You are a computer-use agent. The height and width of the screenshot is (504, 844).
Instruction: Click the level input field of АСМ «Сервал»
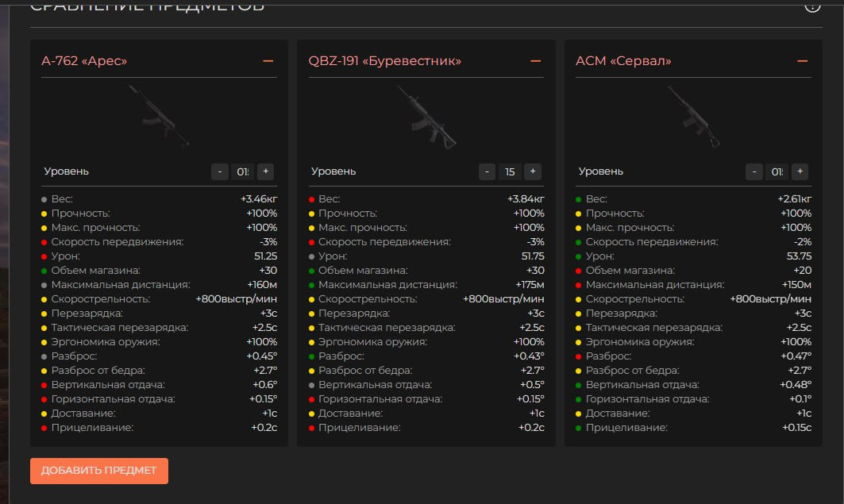pos(777,171)
